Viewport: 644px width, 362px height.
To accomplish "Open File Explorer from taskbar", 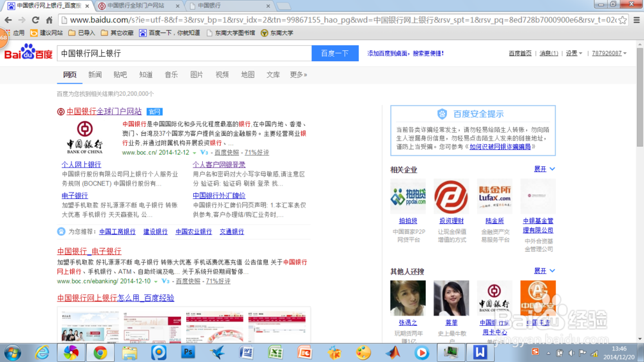I will (x=129, y=353).
